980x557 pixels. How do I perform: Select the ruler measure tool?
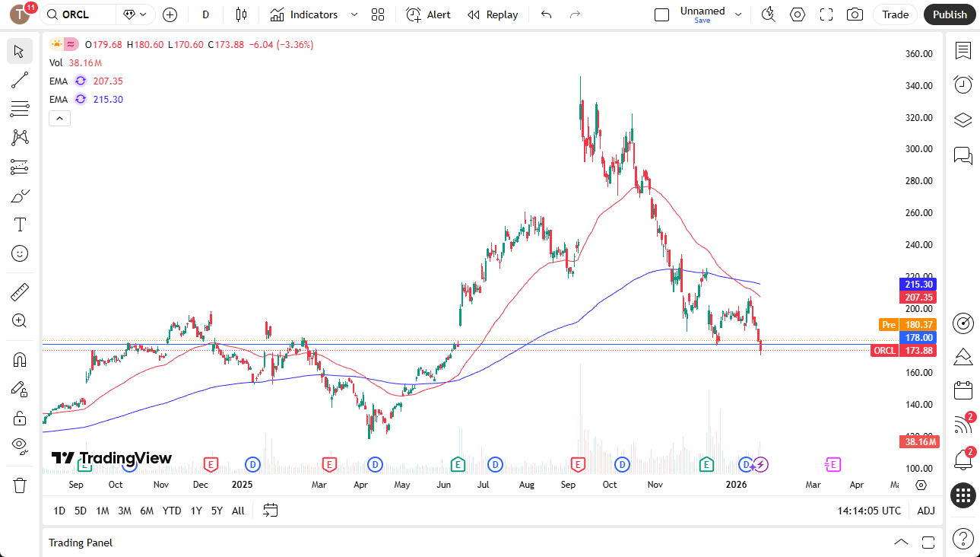pos(20,291)
